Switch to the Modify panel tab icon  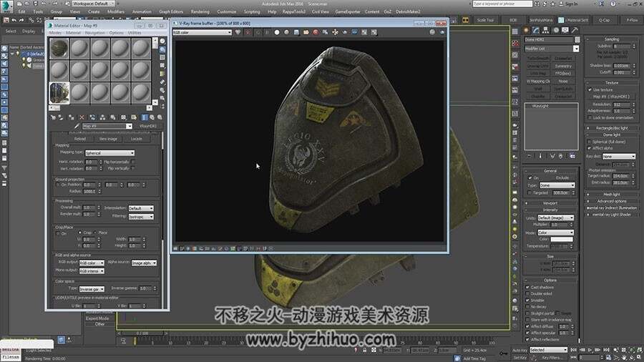536,30
